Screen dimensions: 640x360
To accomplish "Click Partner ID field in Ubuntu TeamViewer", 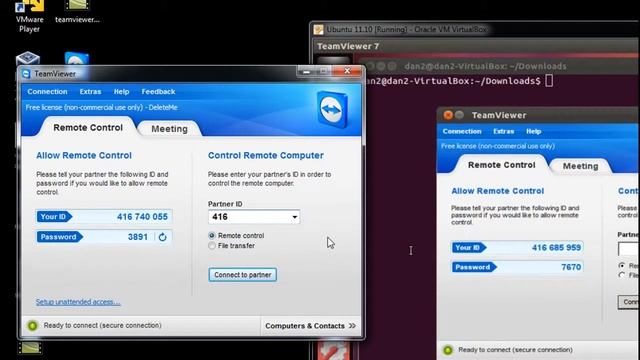I will [629, 249].
